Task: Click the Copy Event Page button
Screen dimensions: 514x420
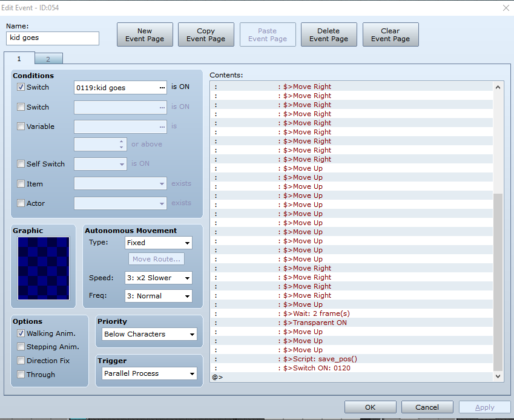Action: (x=206, y=34)
